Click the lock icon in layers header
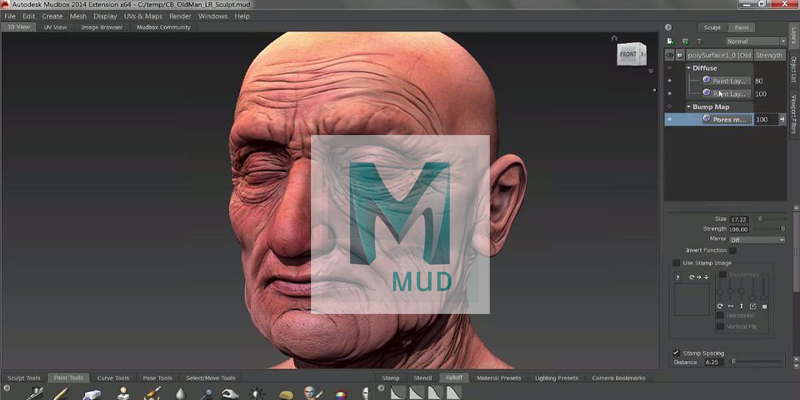This screenshot has height=400, width=800. [x=680, y=55]
